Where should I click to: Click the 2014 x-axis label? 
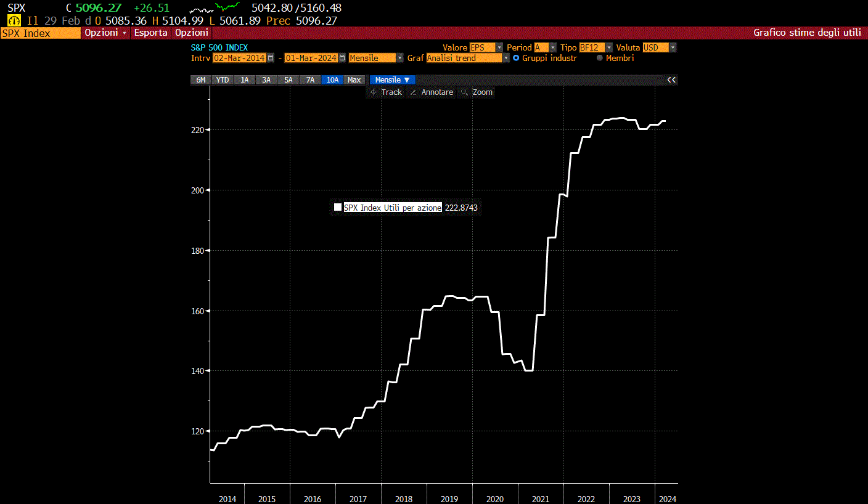pyautogui.click(x=227, y=499)
